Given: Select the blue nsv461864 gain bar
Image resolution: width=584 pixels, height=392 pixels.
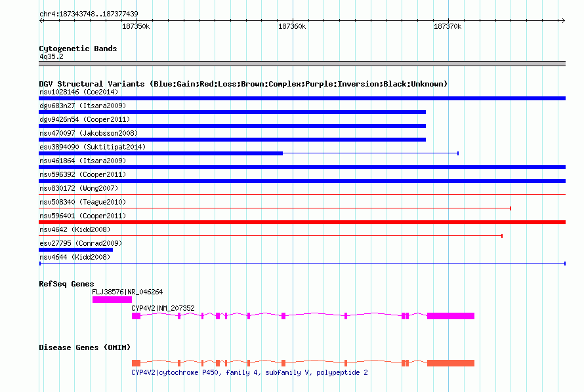Looking at the screenshot, I should (x=302, y=167).
